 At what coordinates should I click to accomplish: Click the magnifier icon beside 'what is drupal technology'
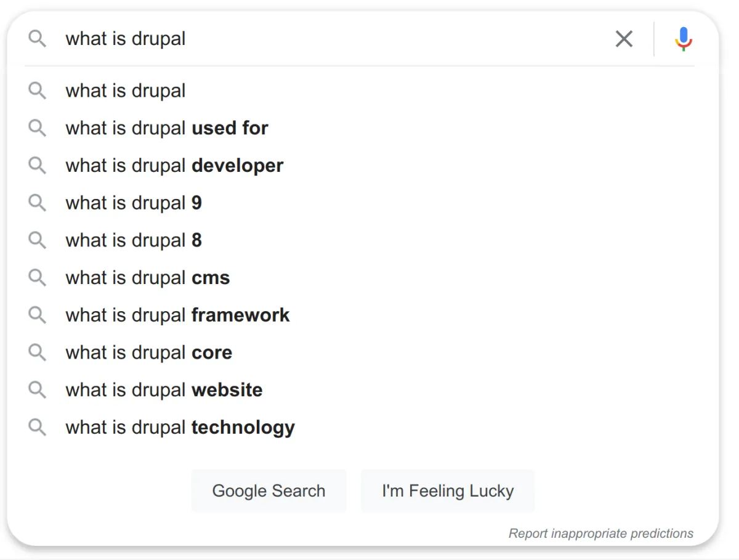[x=38, y=428]
